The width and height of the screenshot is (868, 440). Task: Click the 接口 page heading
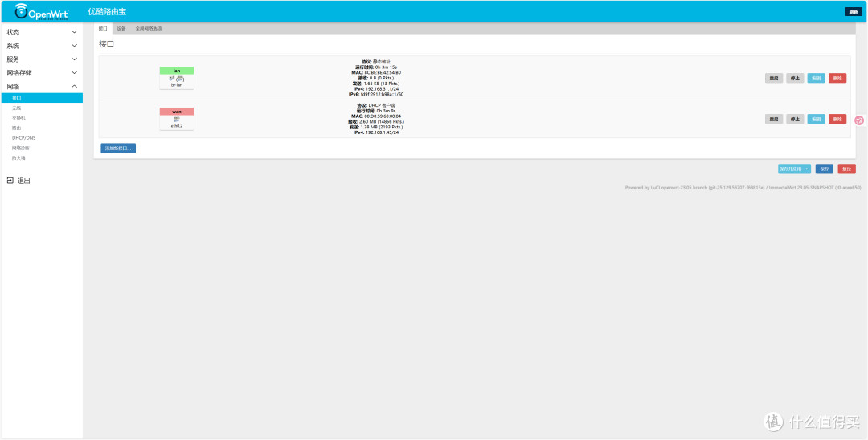tap(106, 43)
